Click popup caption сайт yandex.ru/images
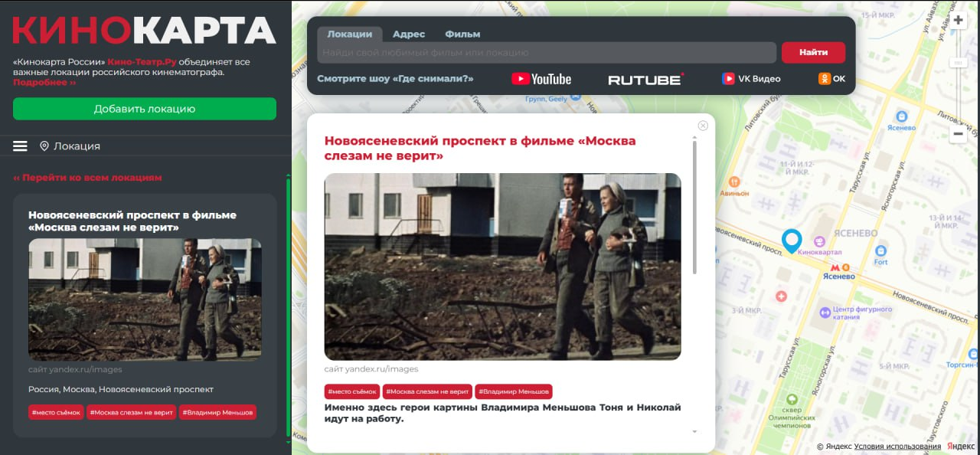 pos(371,368)
